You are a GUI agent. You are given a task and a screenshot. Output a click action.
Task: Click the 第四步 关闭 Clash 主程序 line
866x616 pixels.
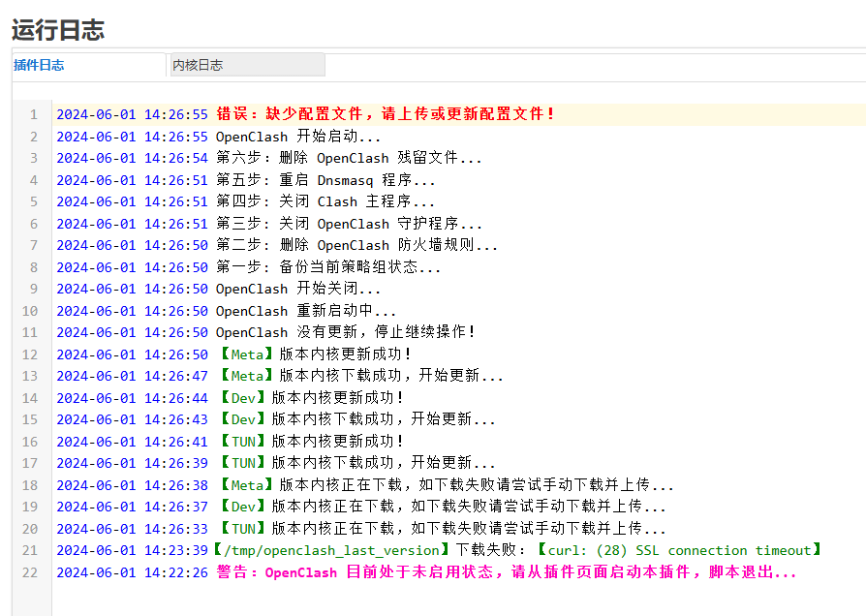tap(325, 201)
